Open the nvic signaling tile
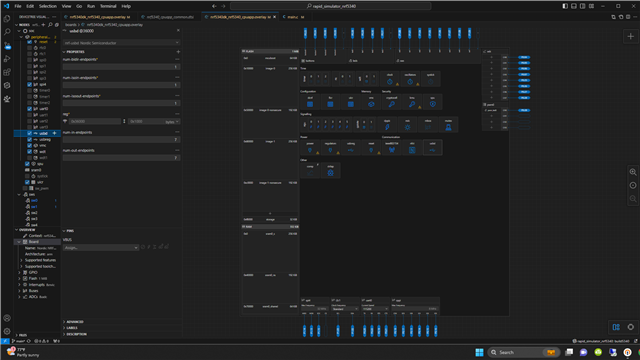 [407, 125]
